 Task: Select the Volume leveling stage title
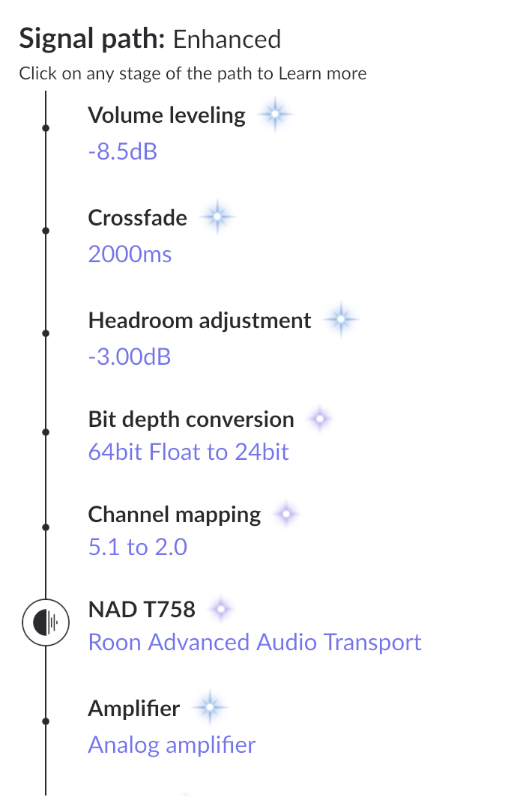[167, 115]
